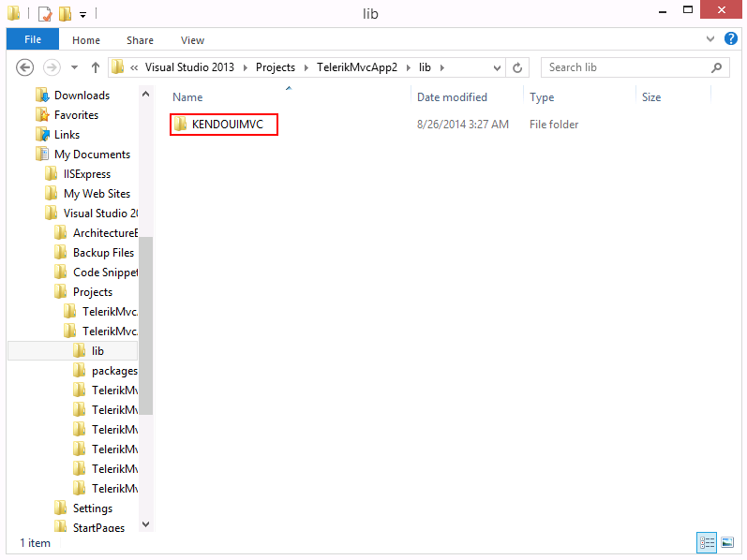The image size is (747, 560).
Task: Click the TelerikMvcApp2 breadcrumb segment
Action: click(x=357, y=67)
